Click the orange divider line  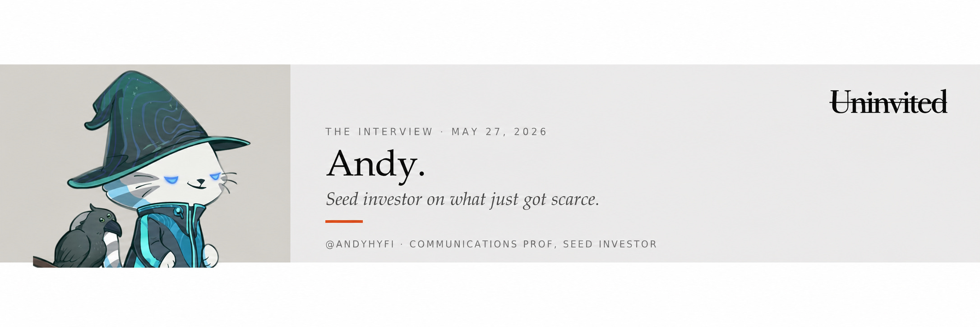344,221
